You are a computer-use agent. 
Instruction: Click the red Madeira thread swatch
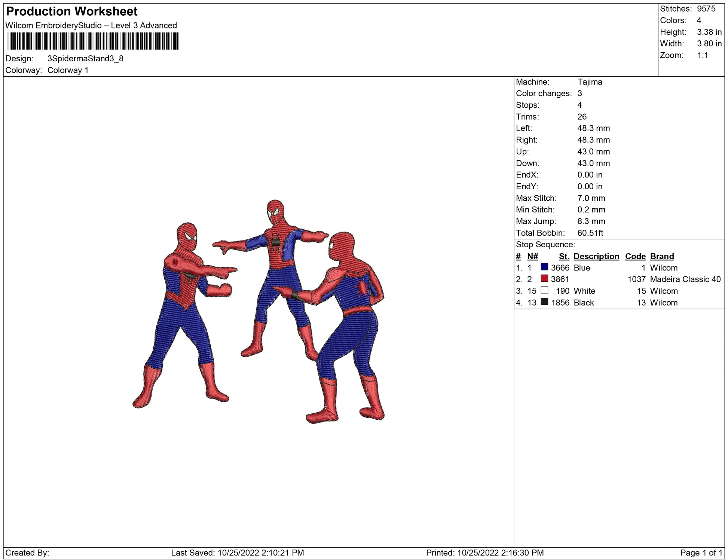click(544, 279)
